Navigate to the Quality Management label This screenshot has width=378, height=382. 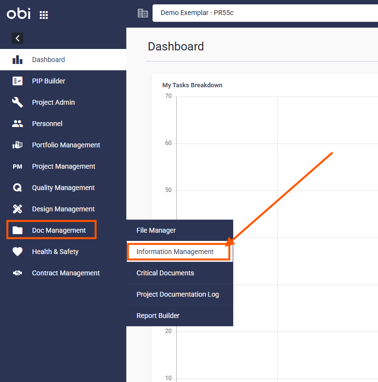point(63,188)
